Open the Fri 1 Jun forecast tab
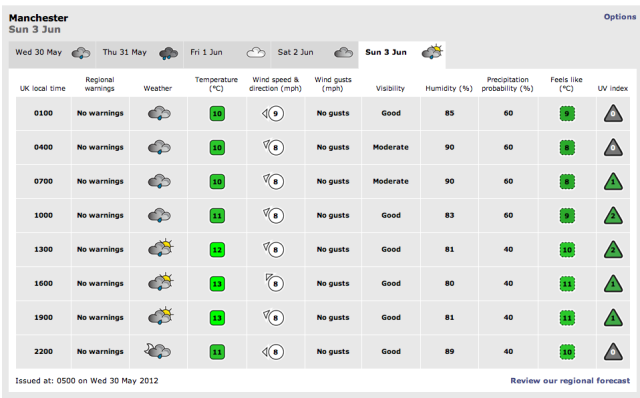The width and height of the screenshot is (640, 398). [x=227, y=53]
